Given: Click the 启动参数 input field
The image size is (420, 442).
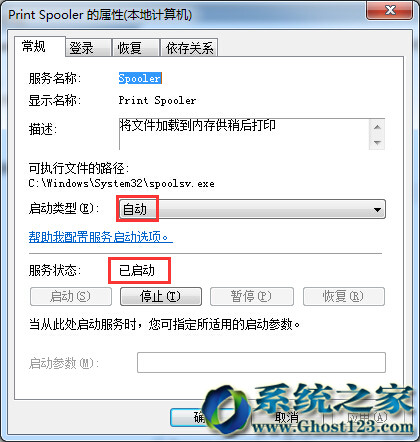Looking at the screenshot, I should coord(261,362).
